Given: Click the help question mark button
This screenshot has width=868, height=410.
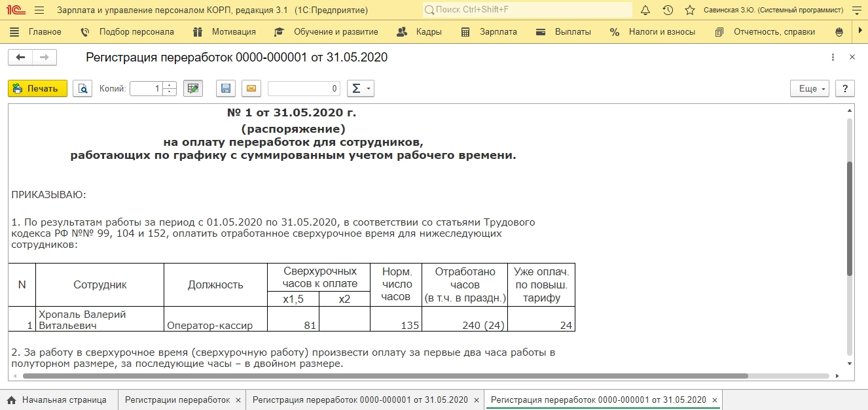Looking at the screenshot, I should coord(845,89).
